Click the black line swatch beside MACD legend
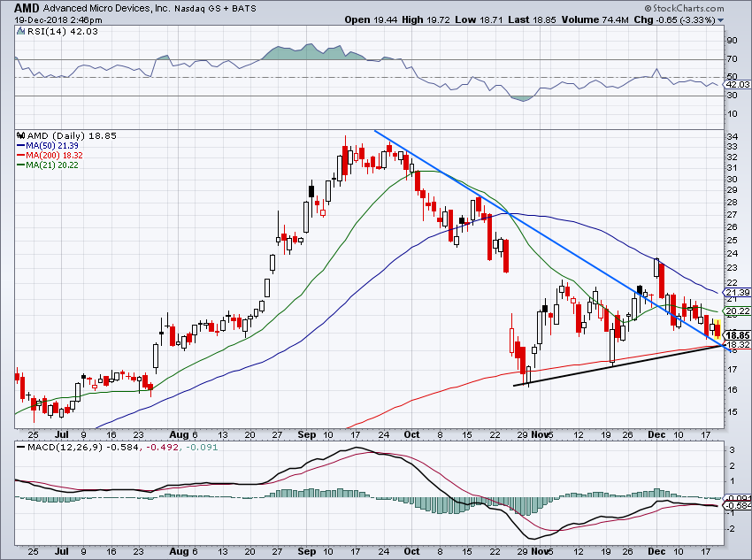 pos(21,448)
